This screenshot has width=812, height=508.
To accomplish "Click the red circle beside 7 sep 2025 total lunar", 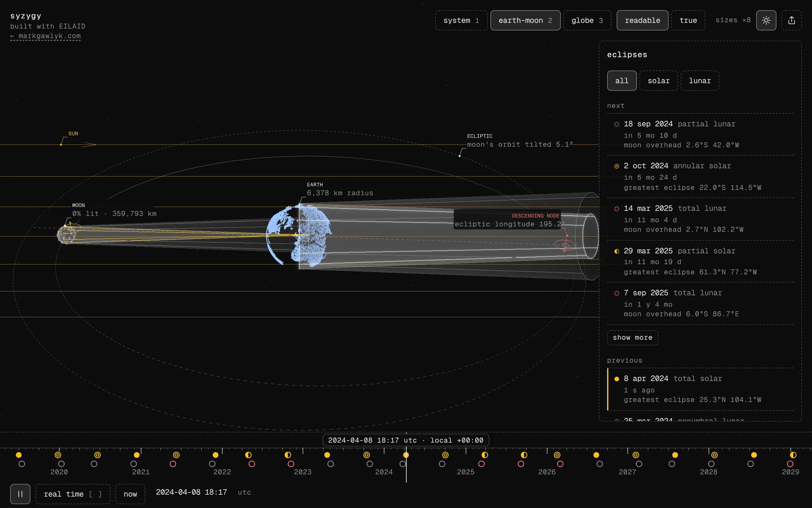I will click(x=617, y=293).
